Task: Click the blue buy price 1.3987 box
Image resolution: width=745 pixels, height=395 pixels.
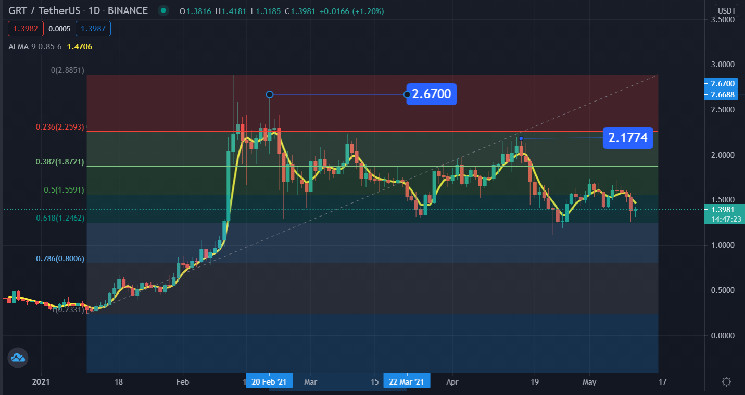Action: point(93,29)
